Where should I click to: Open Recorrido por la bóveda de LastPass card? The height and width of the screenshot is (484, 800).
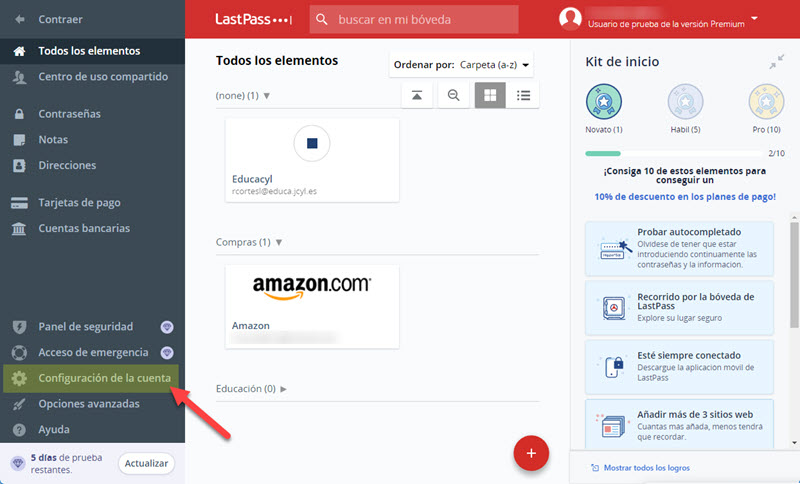(679, 308)
